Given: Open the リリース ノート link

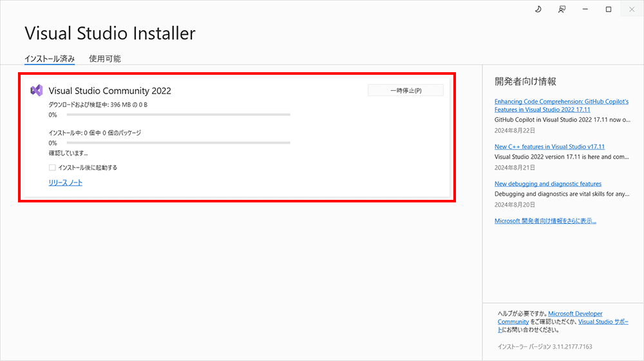Looking at the screenshot, I should (65, 182).
